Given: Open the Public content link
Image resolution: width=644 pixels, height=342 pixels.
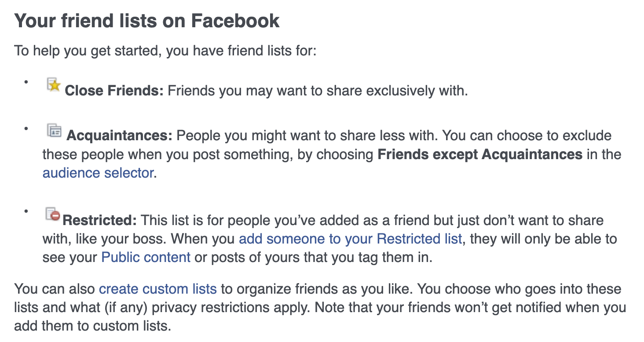Looking at the screenshot, I should click(146, 257).
